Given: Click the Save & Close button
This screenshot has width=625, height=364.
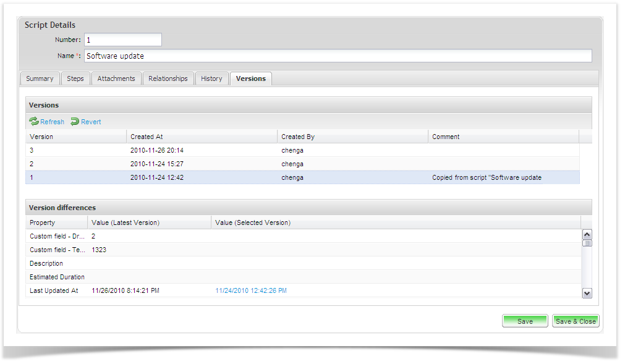Looking at the screenshot, I should (575, 321).
